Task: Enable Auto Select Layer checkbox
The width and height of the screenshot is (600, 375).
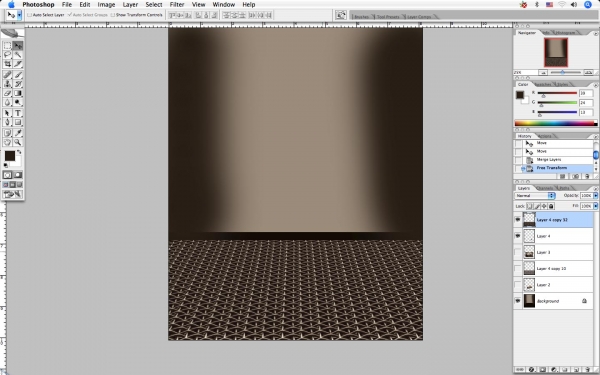Action: [x=29, y=15]
